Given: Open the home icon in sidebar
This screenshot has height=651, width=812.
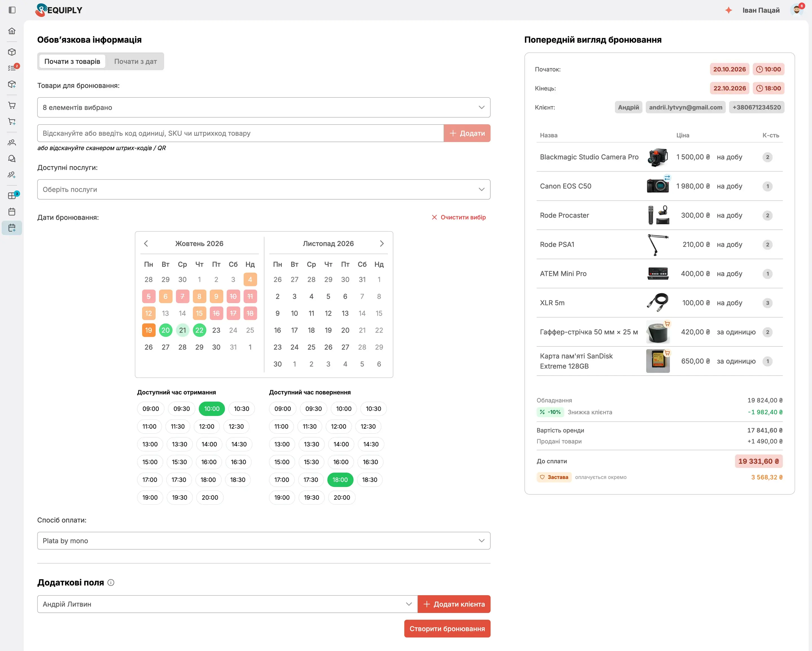Looking at the screenshot, I should (12, 31).
